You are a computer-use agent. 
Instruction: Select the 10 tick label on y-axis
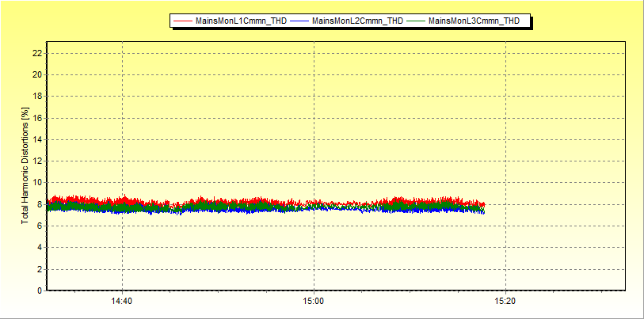(37, 183)
